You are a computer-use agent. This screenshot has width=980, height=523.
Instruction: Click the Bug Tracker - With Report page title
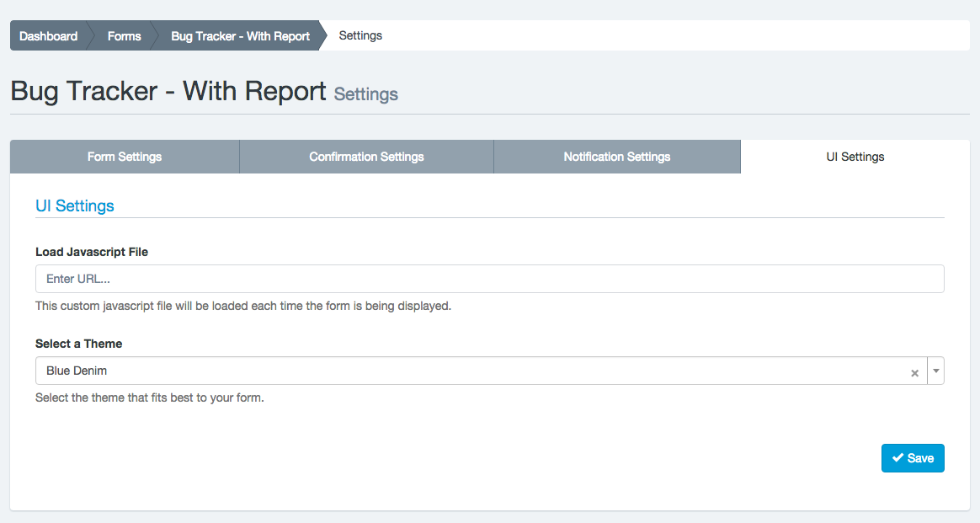(168, 91)
